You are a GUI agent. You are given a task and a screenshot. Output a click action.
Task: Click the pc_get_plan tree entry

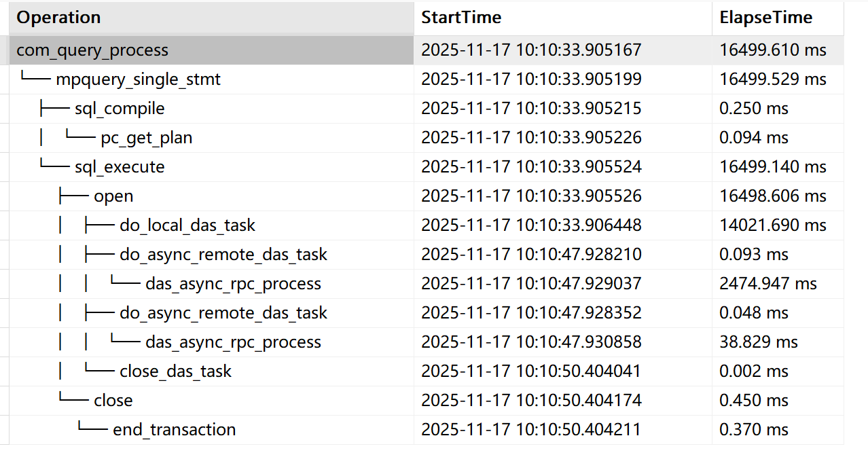tap(146, 138)
